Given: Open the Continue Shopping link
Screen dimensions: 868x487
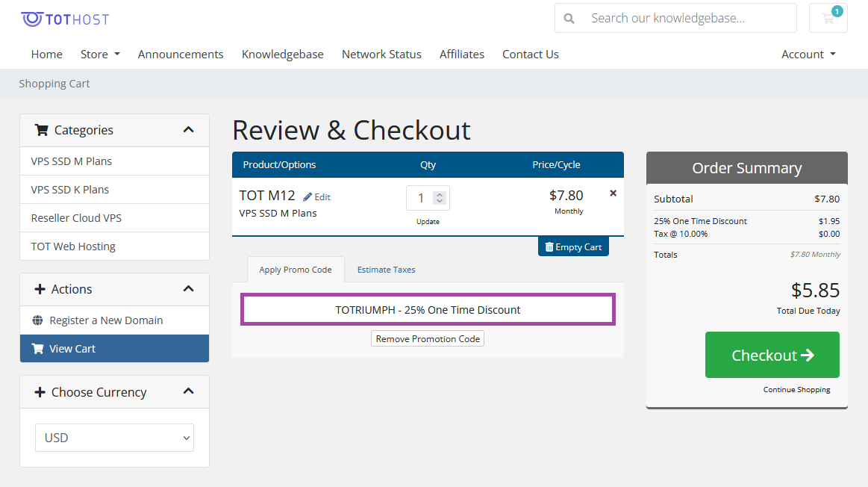Looking at the screenshot, I should point(796,389).
